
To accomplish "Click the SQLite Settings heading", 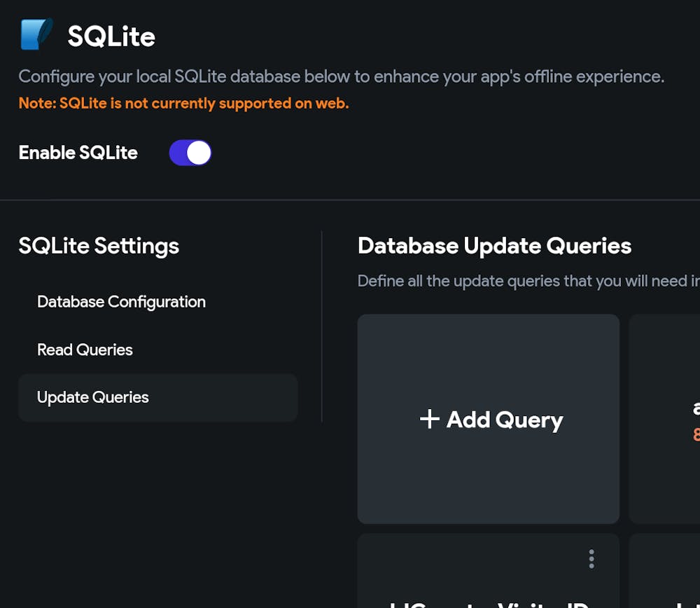I will (99, 246).
